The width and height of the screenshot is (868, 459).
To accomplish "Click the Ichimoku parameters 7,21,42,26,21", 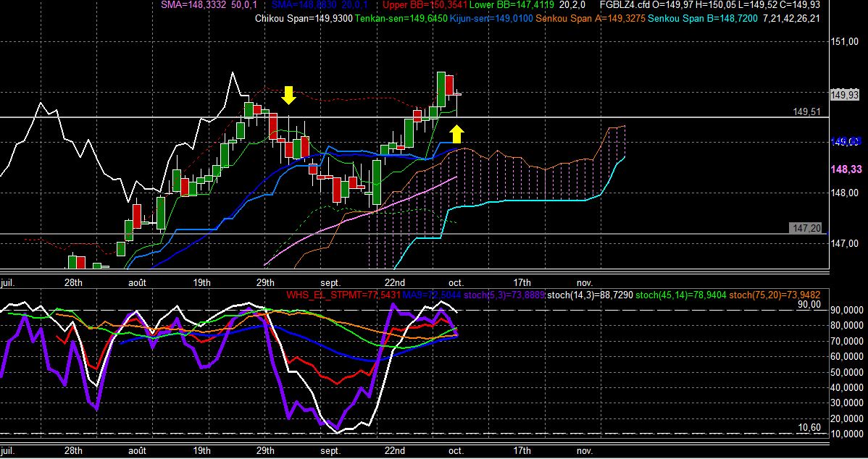I will 791,19.
